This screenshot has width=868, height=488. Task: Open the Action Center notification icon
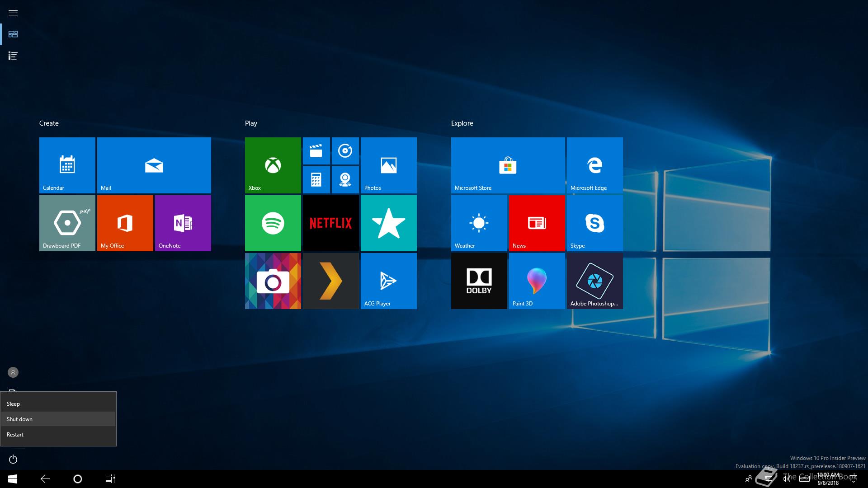click(854, 479)
